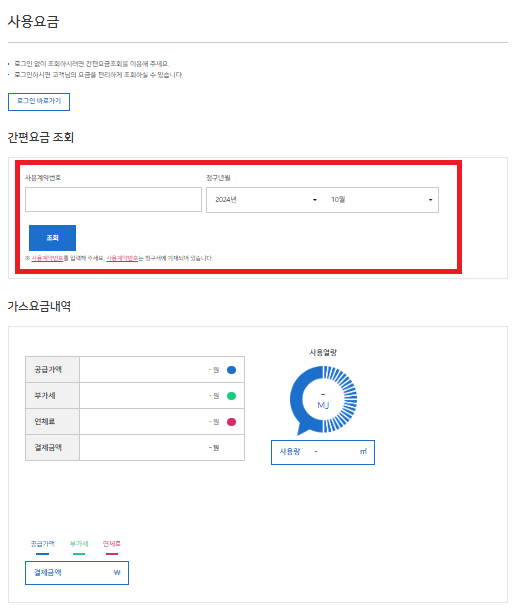Focus the 사용계약번호 input field
The height and width of the screenshot is (613, 521).
[113, 199]
